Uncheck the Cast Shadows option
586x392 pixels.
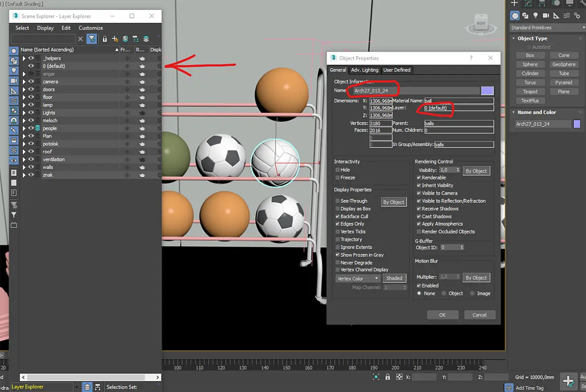tap(419, 216)
